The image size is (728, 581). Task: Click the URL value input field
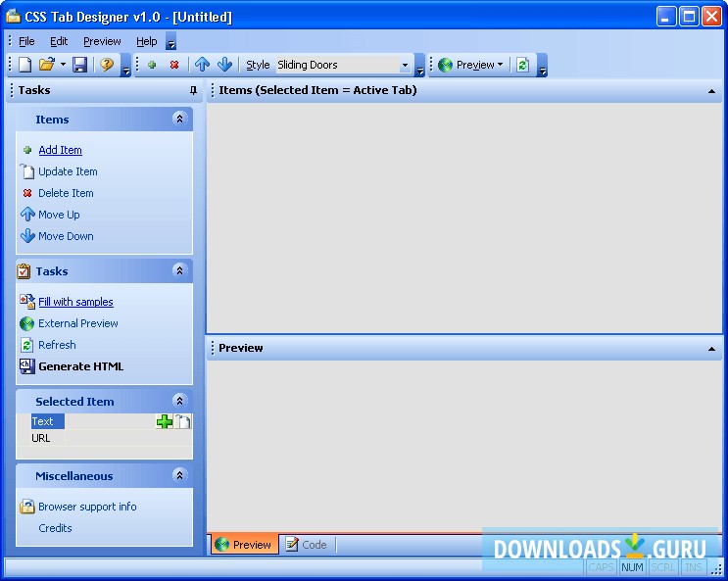(128, 438)
